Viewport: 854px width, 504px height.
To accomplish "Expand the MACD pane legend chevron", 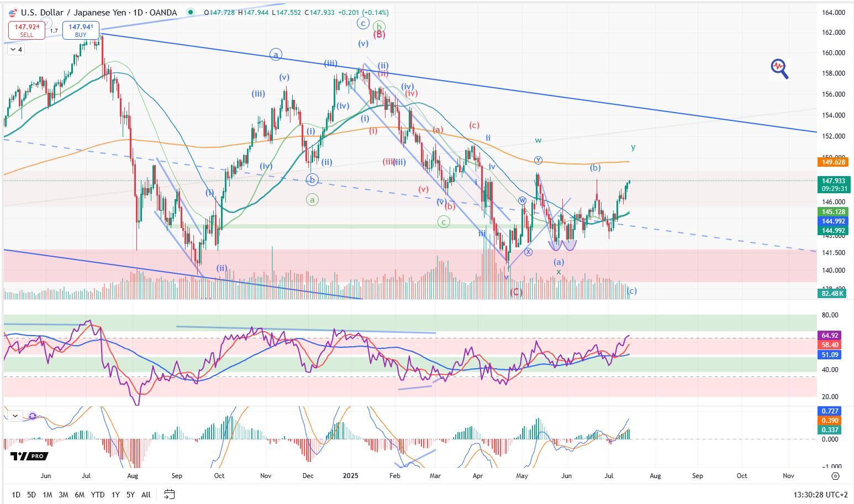I will click(x=15, y=416).
